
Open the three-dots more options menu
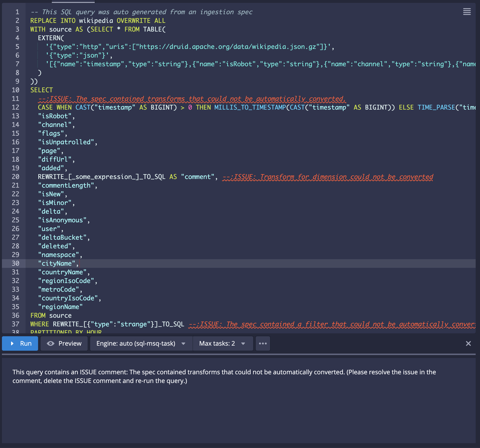tap(263, 343)
